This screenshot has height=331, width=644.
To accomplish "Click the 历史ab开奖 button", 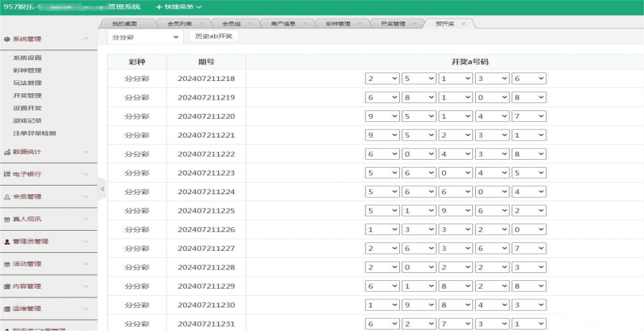I will [x=213, y=37].
